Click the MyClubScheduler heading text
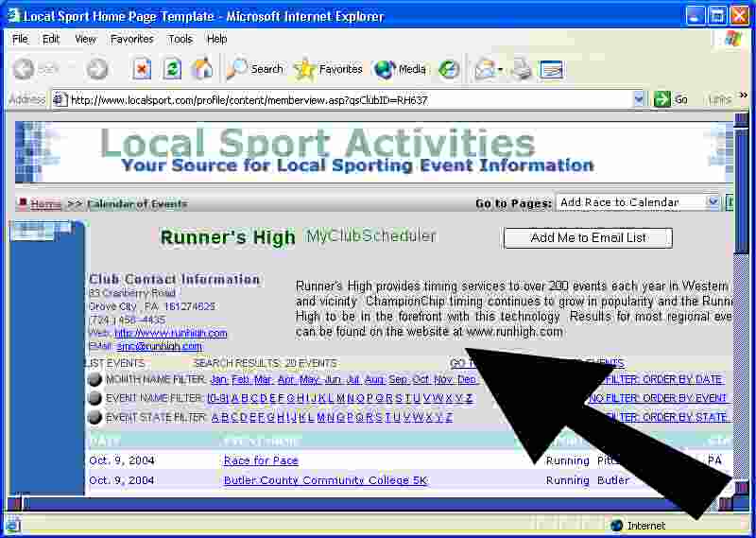This screenshot has height=538, width=756. click(371, 236)
